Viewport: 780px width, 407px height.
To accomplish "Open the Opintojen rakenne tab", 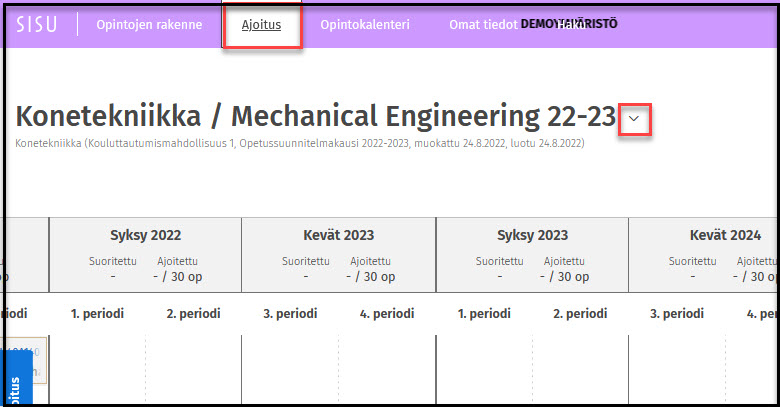I will [149, 25].
